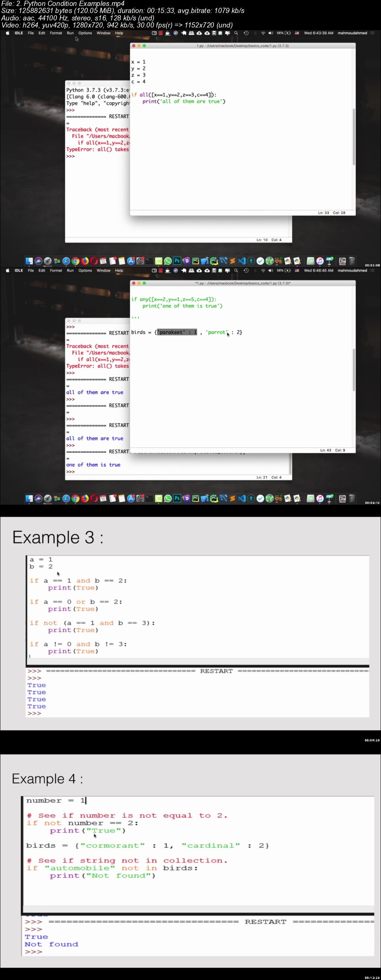Close the 1.py editor window titled without asterisks
Viewport: 381px width, 980px height.
click(x=134, y=46)
